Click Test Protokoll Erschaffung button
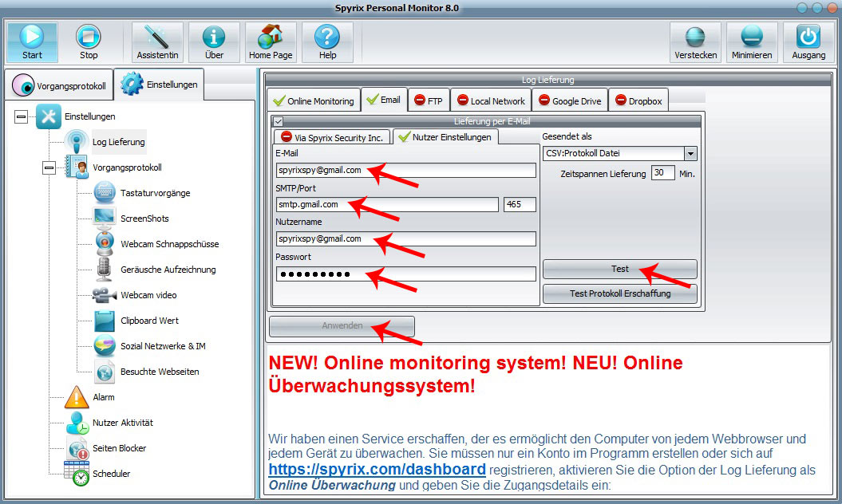The width and height of the screenshot is (842, 504). [619, 293]
